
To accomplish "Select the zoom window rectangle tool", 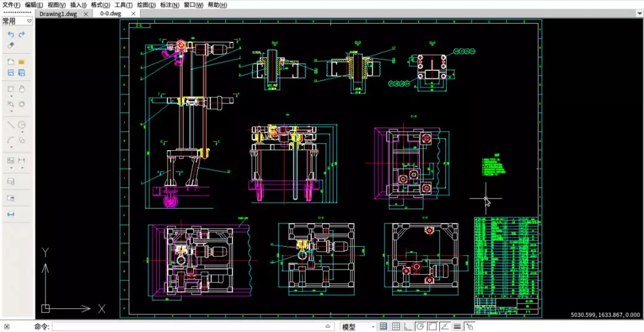I will coord(11,89).
